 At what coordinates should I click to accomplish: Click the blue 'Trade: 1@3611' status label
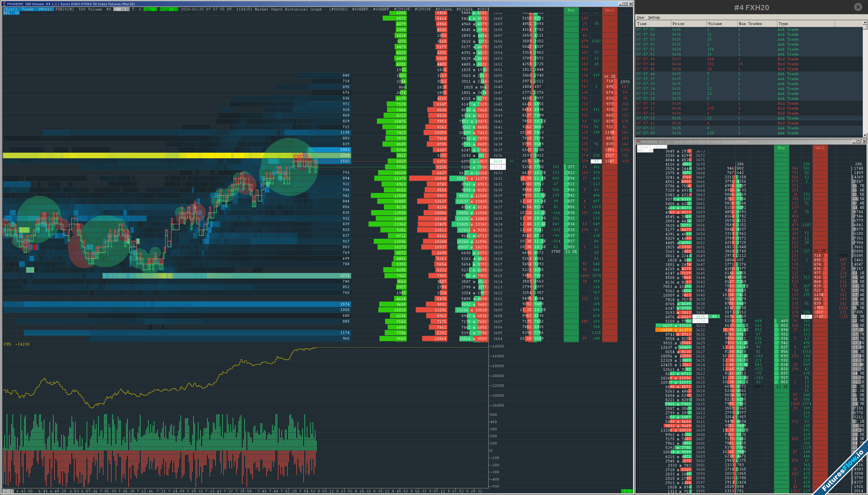tap(37, 9)
